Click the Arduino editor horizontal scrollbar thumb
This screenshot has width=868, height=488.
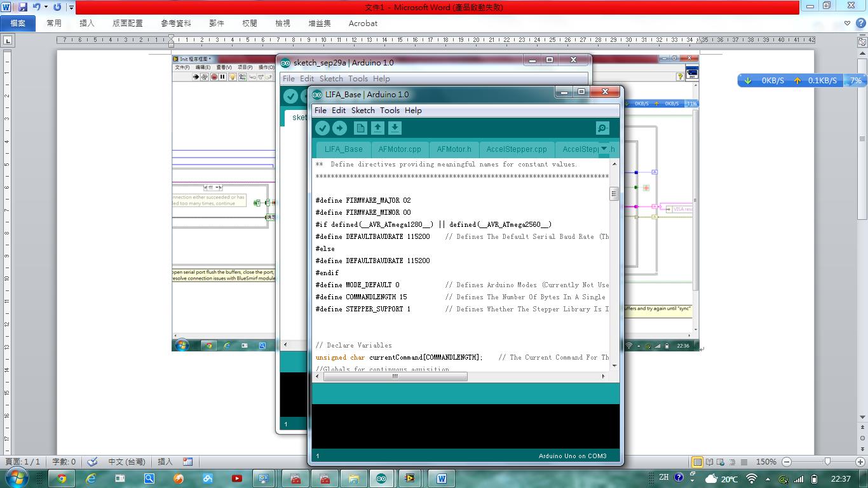(x=395, y=376)
